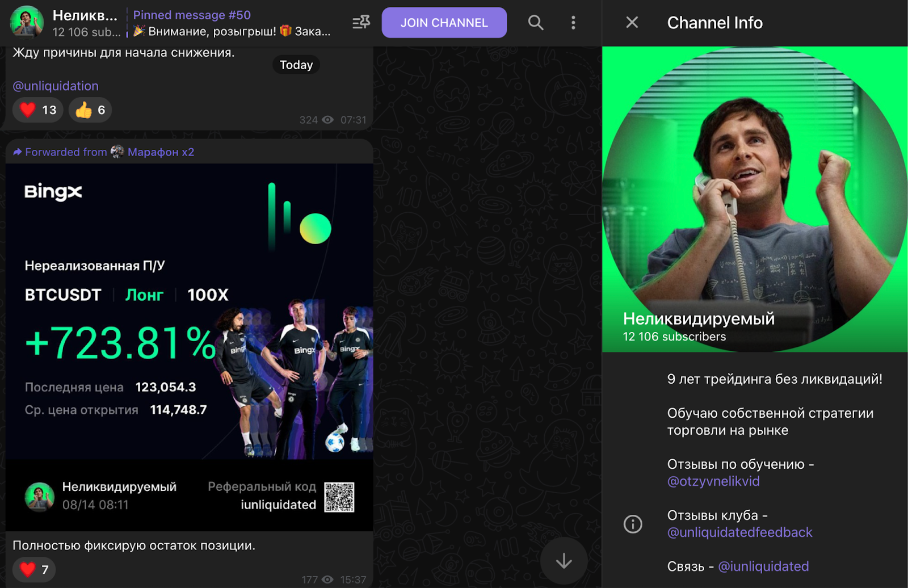This screenshot has height=588, width=908.
Task: Open the channel search magnifier
Action: (536, 23)
